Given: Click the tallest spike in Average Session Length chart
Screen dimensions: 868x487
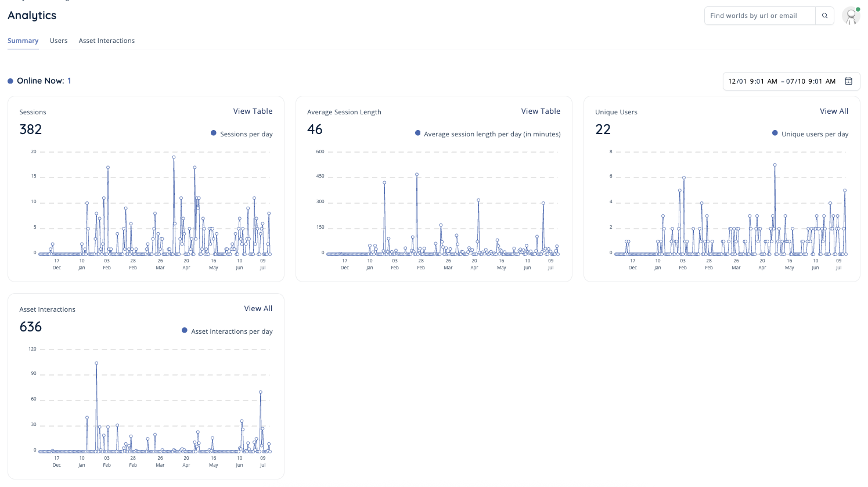Looking at the screenshot, I should (417, 174).
